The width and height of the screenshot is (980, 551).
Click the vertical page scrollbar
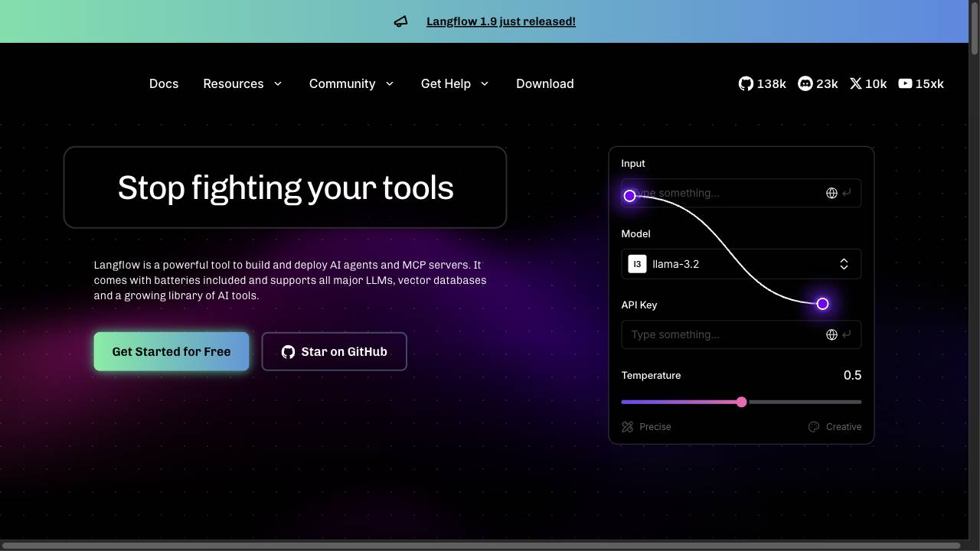click(x=975, y=28)
